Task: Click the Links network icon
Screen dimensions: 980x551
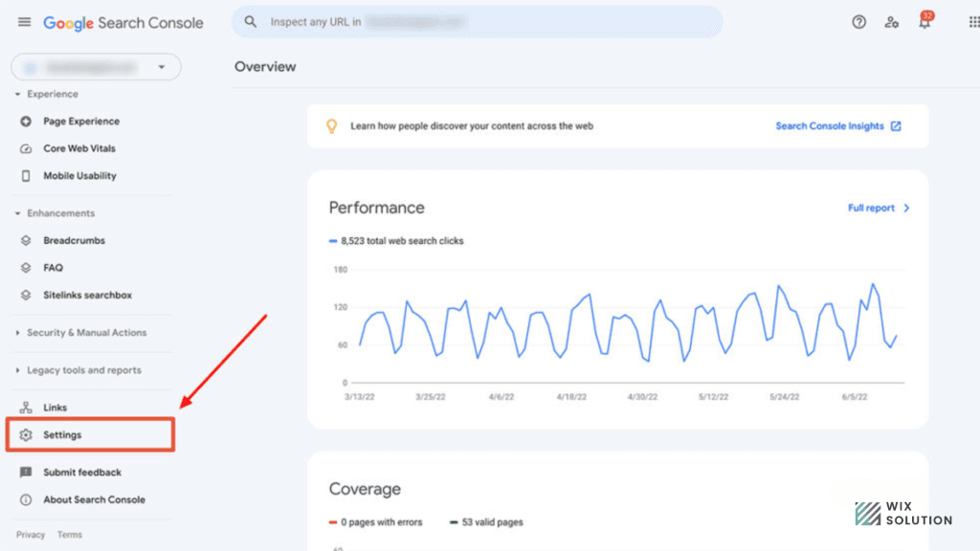Action: coord(26,408)
